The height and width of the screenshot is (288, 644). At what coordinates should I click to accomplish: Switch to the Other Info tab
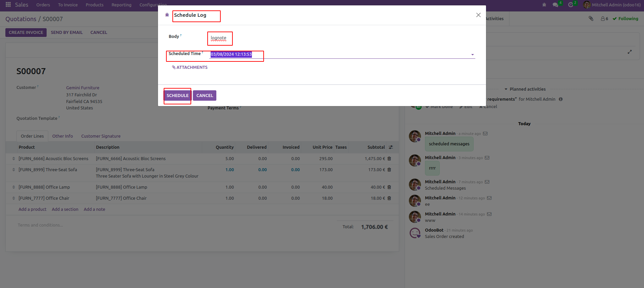coord(62,136)
